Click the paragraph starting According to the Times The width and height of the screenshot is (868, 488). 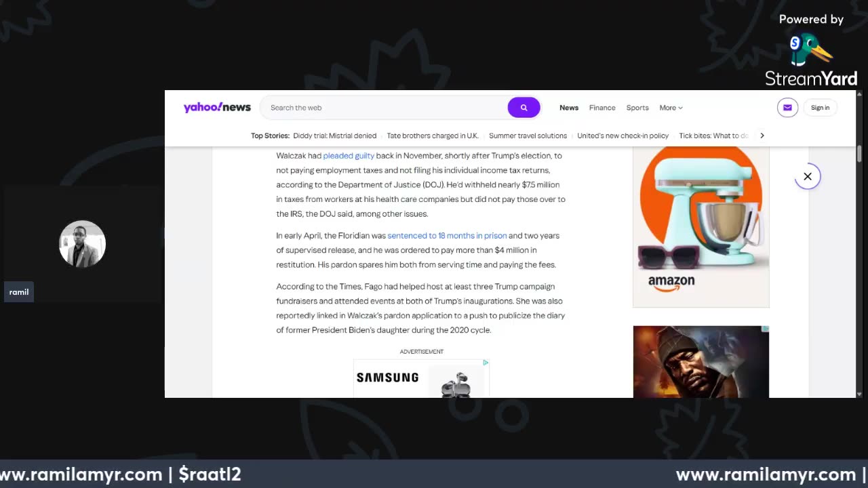tap(420, 308)
